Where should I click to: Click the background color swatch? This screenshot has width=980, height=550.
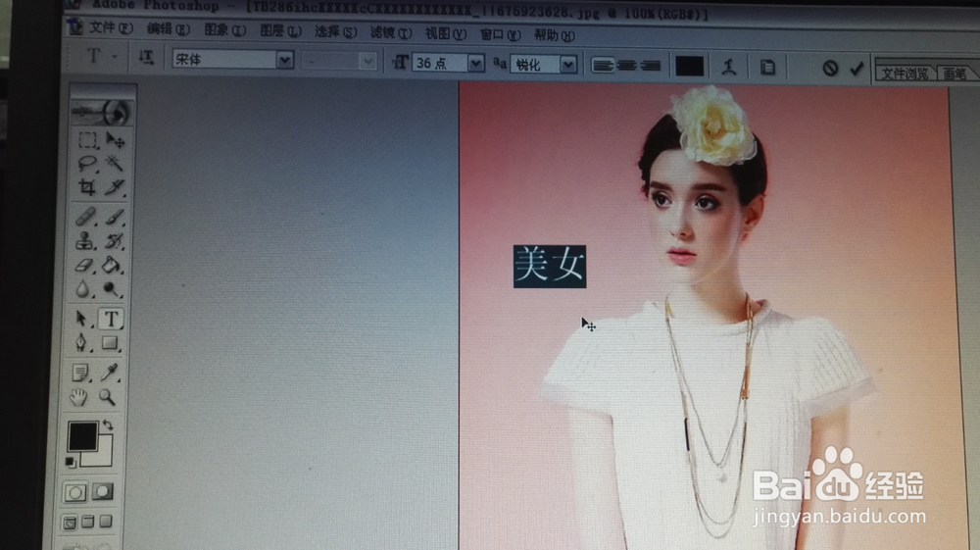point(104,456)
